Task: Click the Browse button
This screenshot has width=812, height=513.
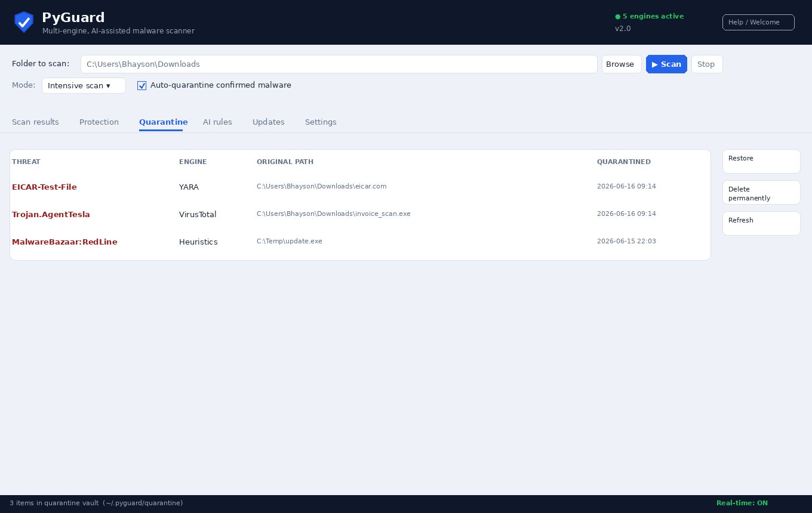Action: pos(622,64)
